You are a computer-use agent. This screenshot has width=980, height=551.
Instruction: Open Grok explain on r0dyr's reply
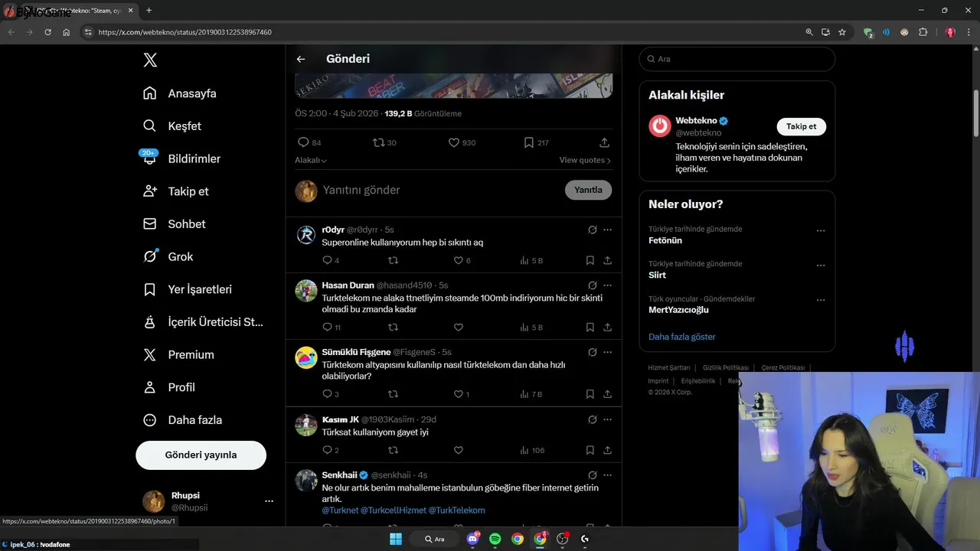pyautogui.click(x=592, y=230)
